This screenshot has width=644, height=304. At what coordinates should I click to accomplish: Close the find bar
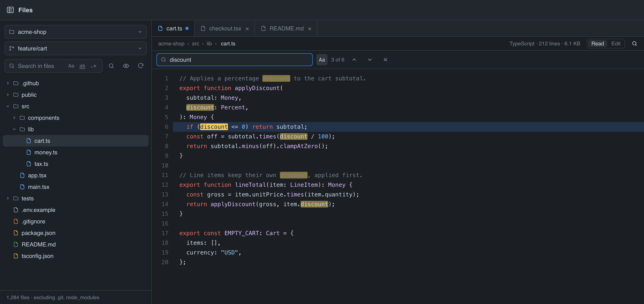(385, 60)
